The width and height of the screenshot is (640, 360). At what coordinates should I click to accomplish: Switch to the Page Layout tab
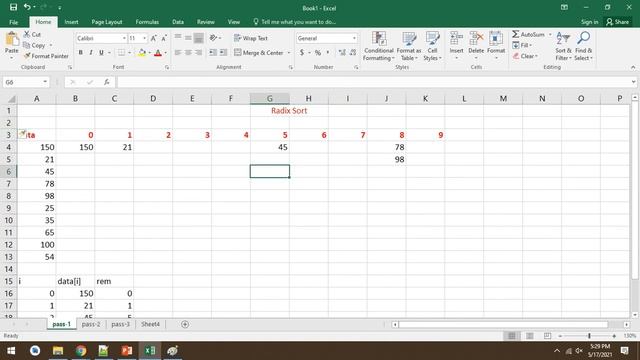click(x=107, y=22)
